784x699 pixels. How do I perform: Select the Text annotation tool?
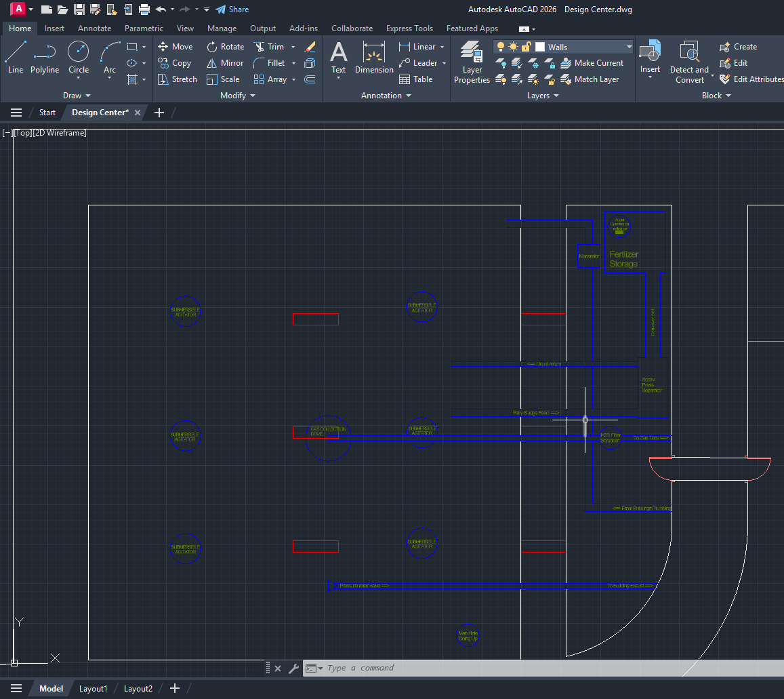339,58
